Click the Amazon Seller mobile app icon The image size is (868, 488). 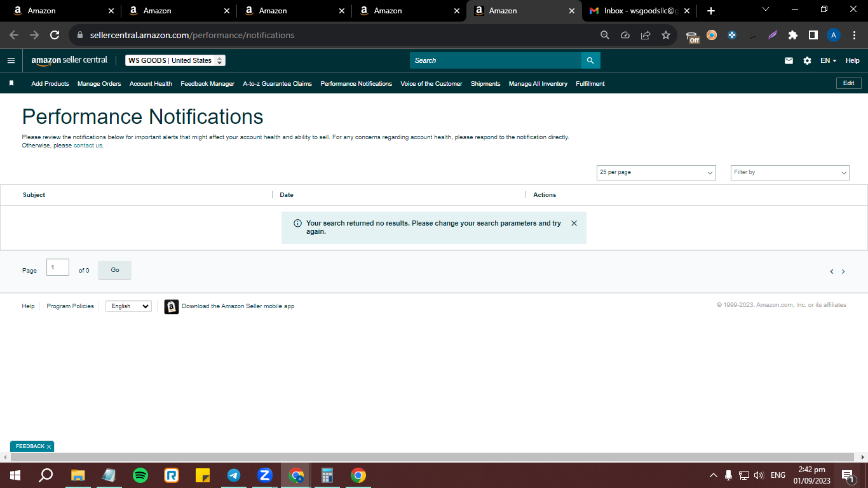[172, 306]
